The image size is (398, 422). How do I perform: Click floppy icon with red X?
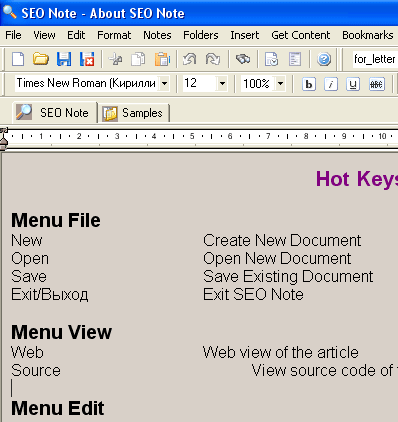click(87, 59)
